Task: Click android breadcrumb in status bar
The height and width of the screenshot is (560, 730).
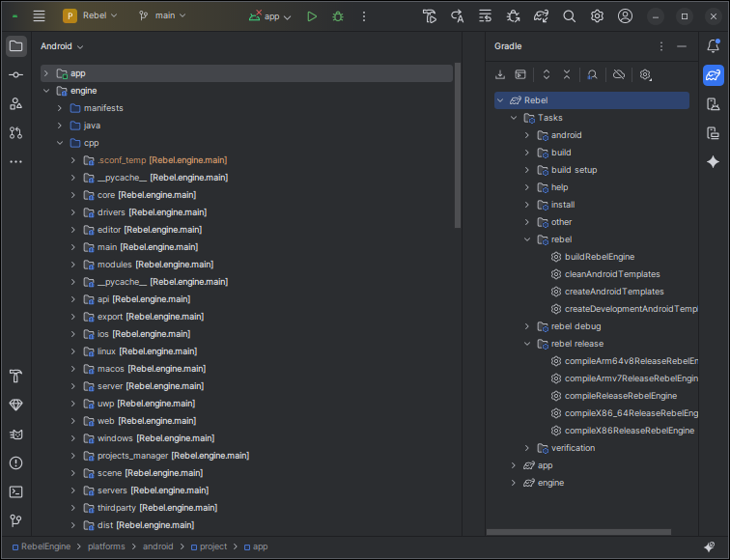Action: tap(157, 546)
